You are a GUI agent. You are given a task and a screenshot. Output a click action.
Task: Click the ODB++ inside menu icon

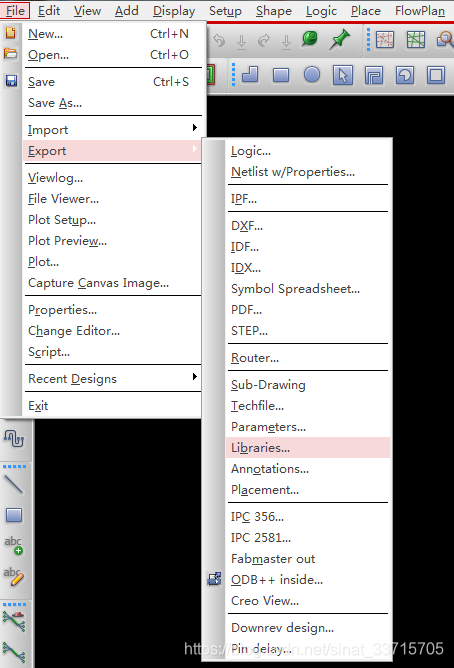click(214, 579)
